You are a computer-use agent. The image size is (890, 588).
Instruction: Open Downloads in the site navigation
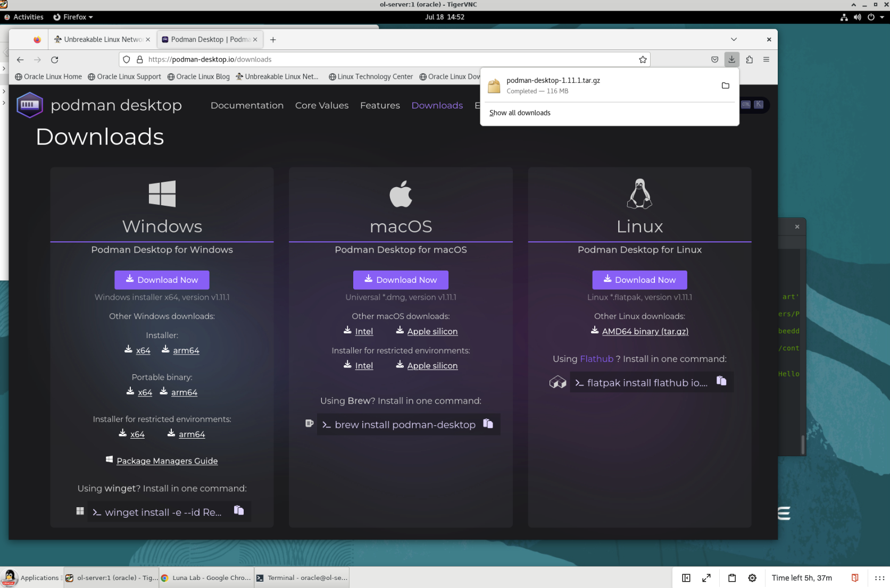[437, 105]
